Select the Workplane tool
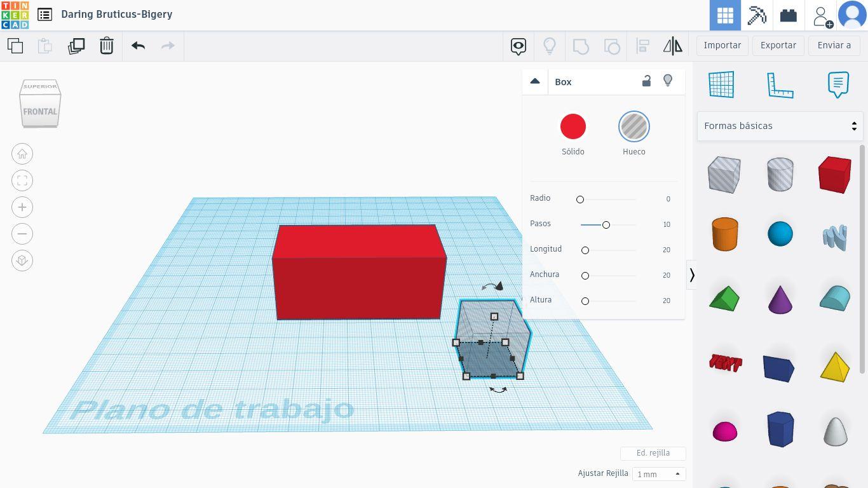 coord(721,85)
